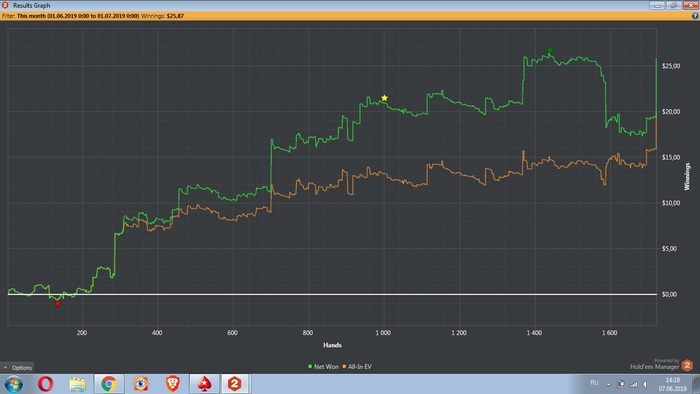Minimize the Results Graph window
Image resolution: width=700 pixels, height=394 pixels.
(657, 5)
